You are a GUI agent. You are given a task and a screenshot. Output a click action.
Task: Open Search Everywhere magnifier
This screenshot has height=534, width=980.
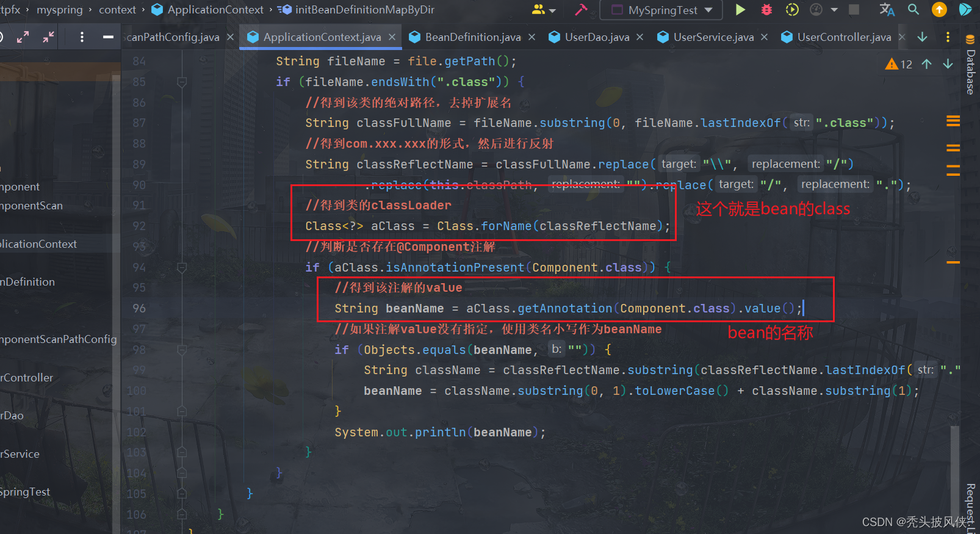coord(913,10)
